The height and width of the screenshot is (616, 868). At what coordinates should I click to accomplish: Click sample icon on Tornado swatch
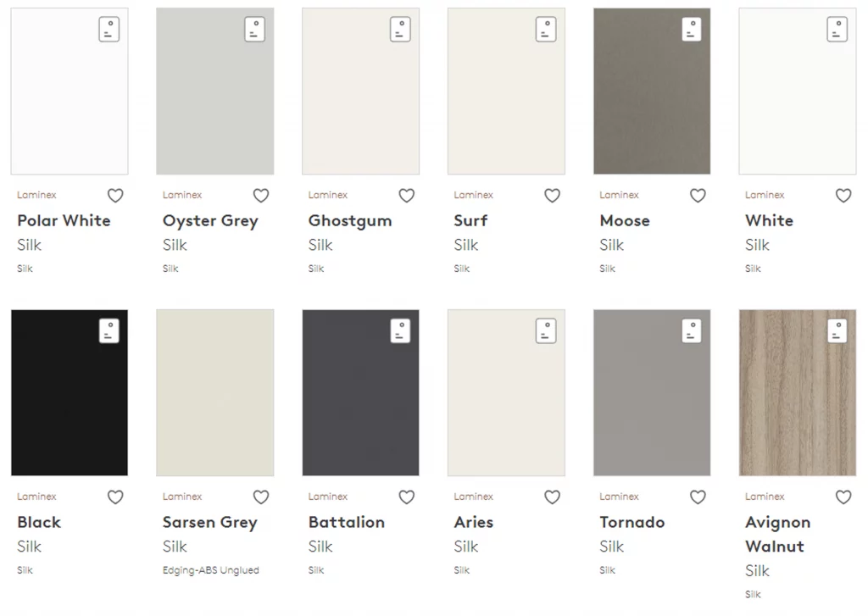click(692, 331)
